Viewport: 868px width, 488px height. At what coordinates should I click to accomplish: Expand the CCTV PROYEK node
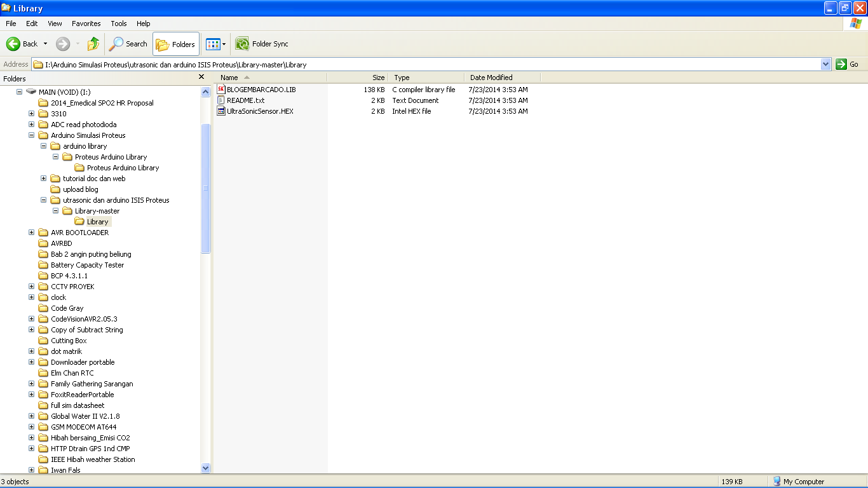click(32, 287)
